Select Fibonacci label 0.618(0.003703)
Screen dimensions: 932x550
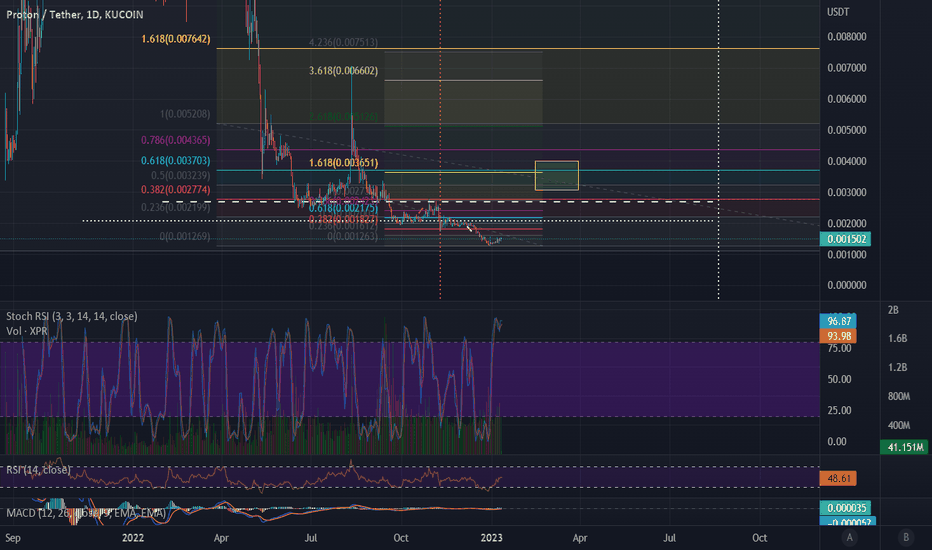176,161
